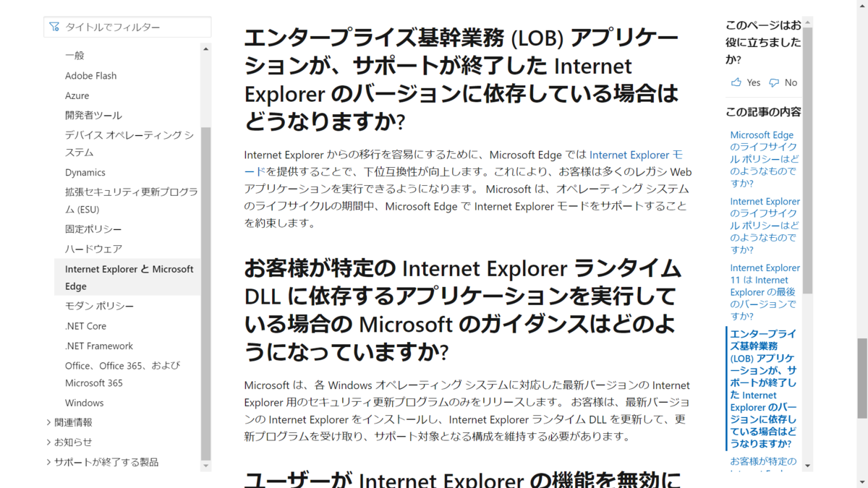Click heading お客様が特定の Internet Explorer ランタイム DLL
Viewport: 868px width, 488px height.
point(463,310)
